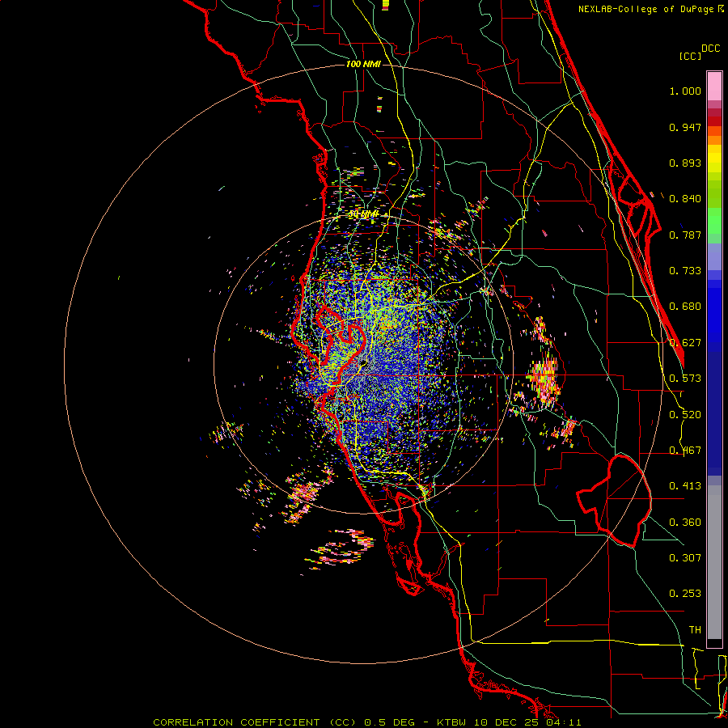Click the 0.573 scale value
The height and width of the screenshot is (728, 728).
(685, 379)
